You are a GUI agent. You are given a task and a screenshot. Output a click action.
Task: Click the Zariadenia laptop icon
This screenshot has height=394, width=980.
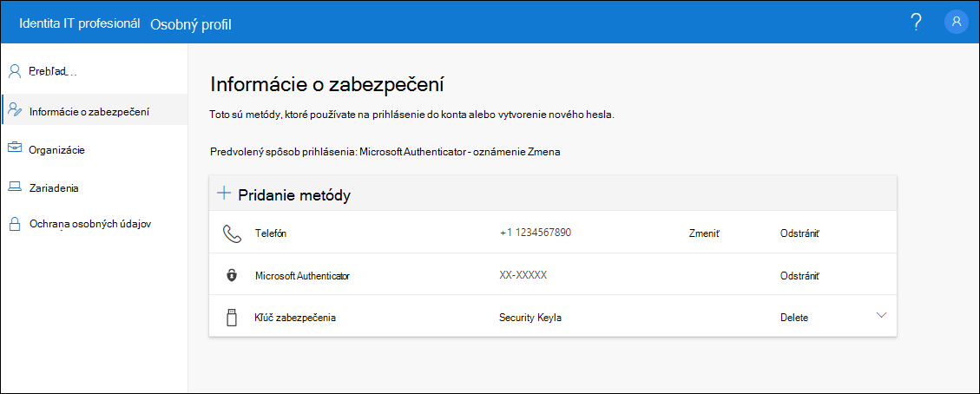(14, 187)
